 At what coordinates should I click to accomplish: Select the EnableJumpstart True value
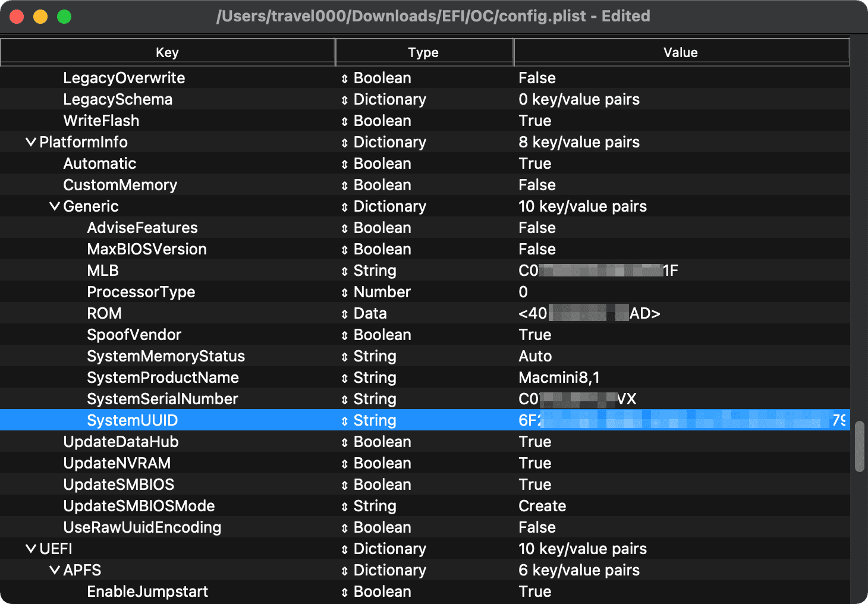tap(535, 592)
